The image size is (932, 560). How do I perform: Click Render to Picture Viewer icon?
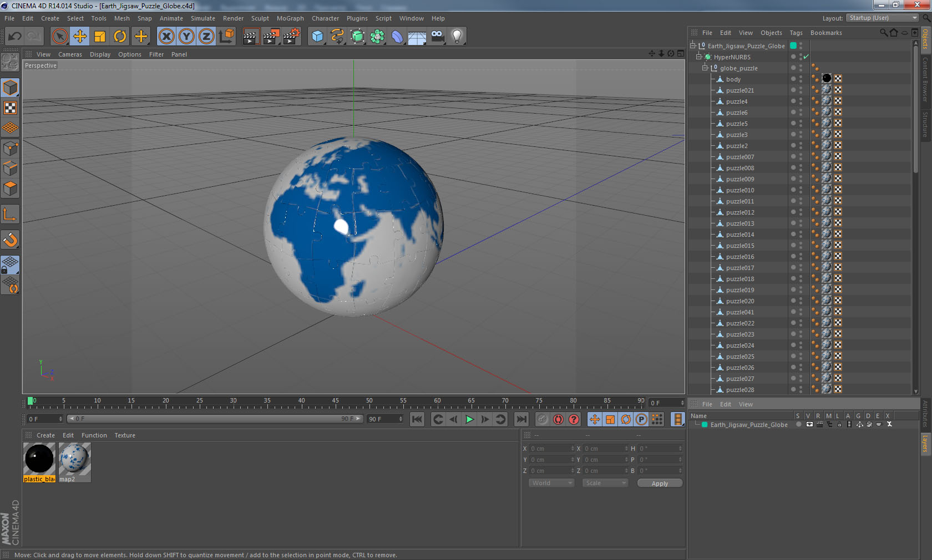click(x=271, y=37)
